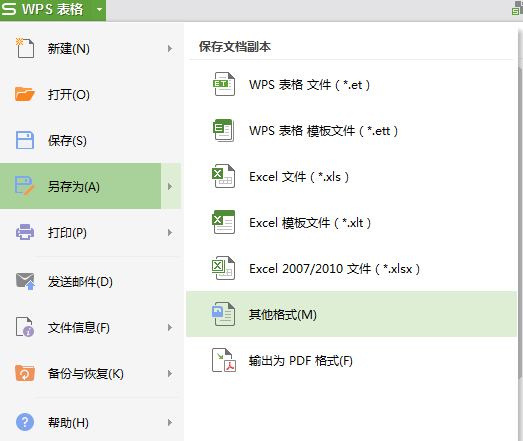Select 另存为(A) menu entry
523x441 pixels.
coord(80,186)
